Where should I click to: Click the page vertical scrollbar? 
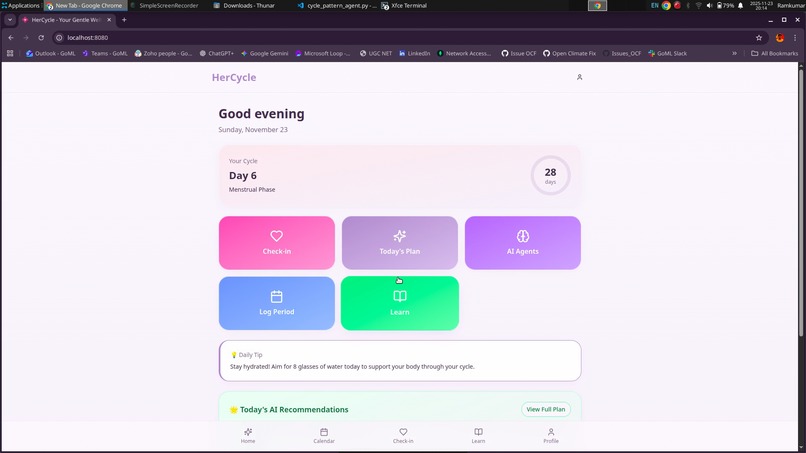[x=801, y=201]
